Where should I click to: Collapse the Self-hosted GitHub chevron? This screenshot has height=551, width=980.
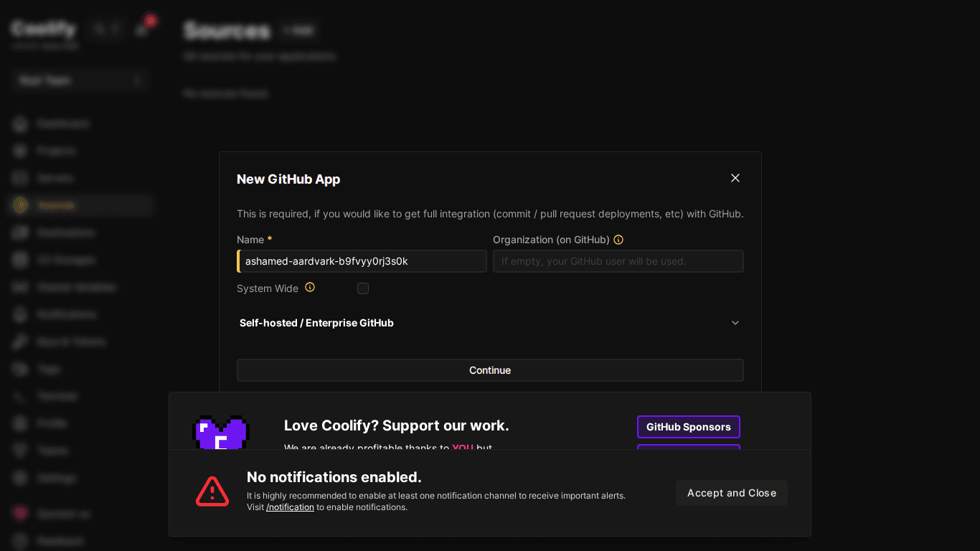click(x=735, y=323)
